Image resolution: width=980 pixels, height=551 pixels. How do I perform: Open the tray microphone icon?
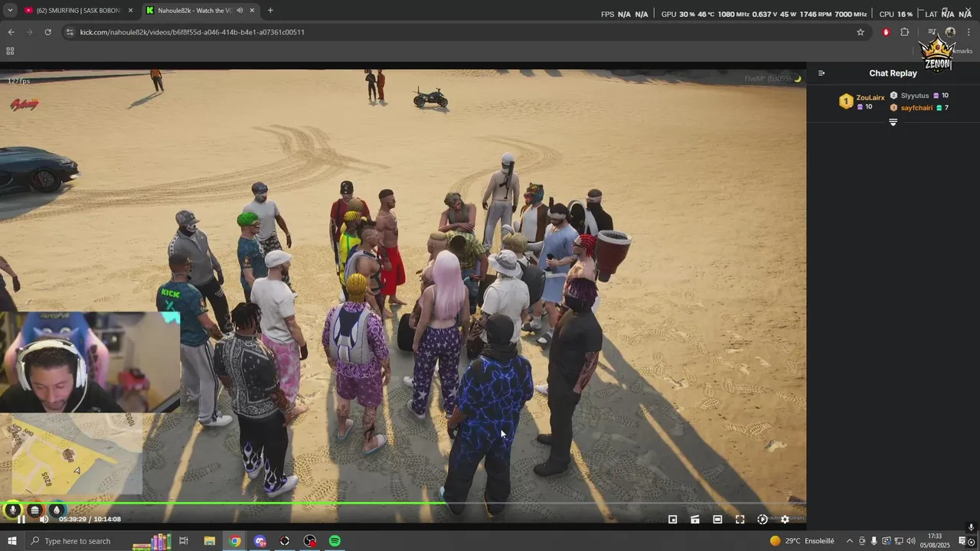pos(874,541)
